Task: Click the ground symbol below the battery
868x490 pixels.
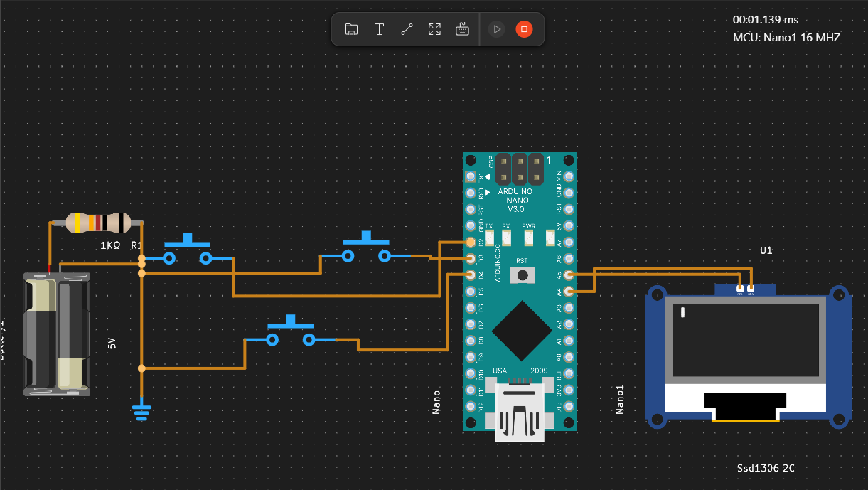Action: tap(141, 410)
